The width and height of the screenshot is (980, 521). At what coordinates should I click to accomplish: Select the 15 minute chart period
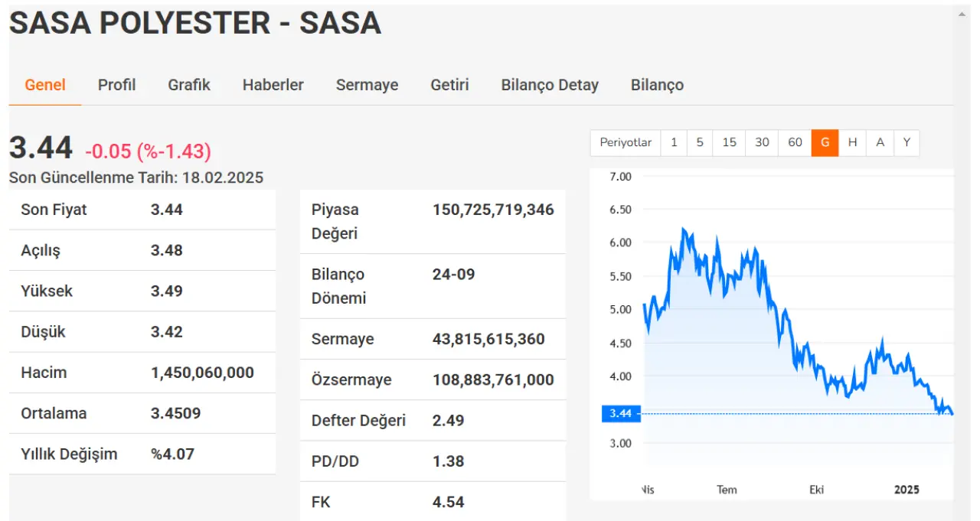click(x=729, y=143)
